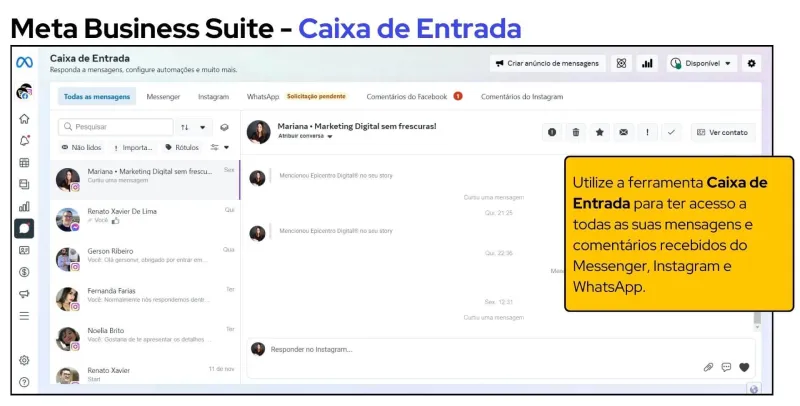Filter by Importa... messages
This screenshot has width=800, height=406.
point(133,147)
